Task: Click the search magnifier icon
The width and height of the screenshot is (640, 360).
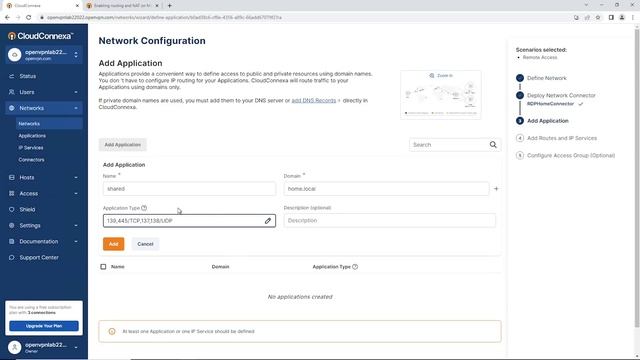Action: [493, 144]
